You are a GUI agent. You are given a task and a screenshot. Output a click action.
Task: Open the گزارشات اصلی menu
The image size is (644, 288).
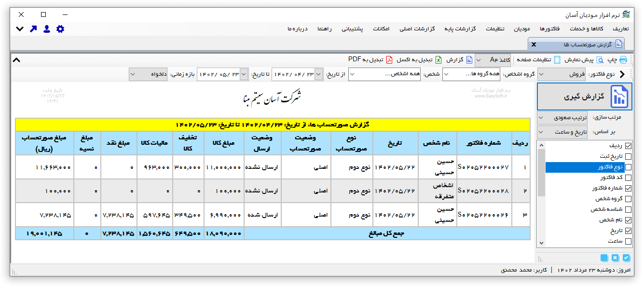click(x=417, y=29)
